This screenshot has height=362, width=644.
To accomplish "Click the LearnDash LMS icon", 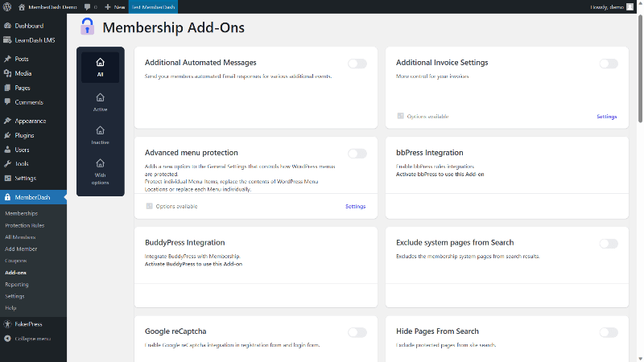I will (x=7, y=40).
